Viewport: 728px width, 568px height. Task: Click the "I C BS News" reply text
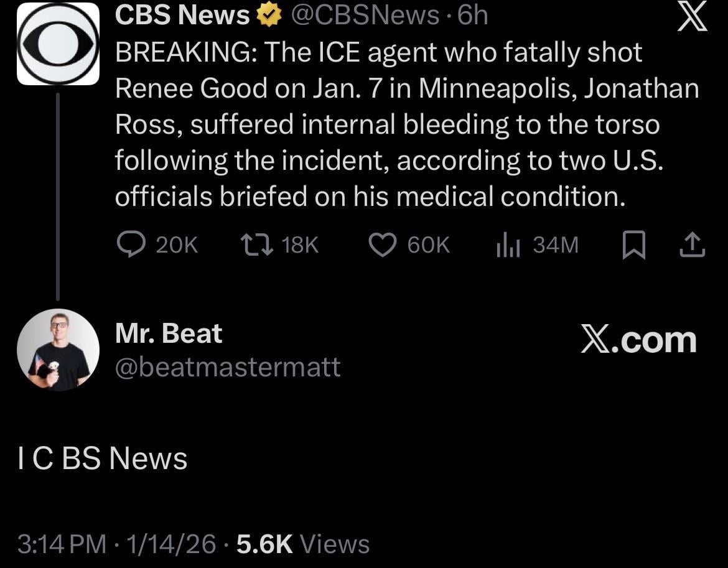coord(103,459)
